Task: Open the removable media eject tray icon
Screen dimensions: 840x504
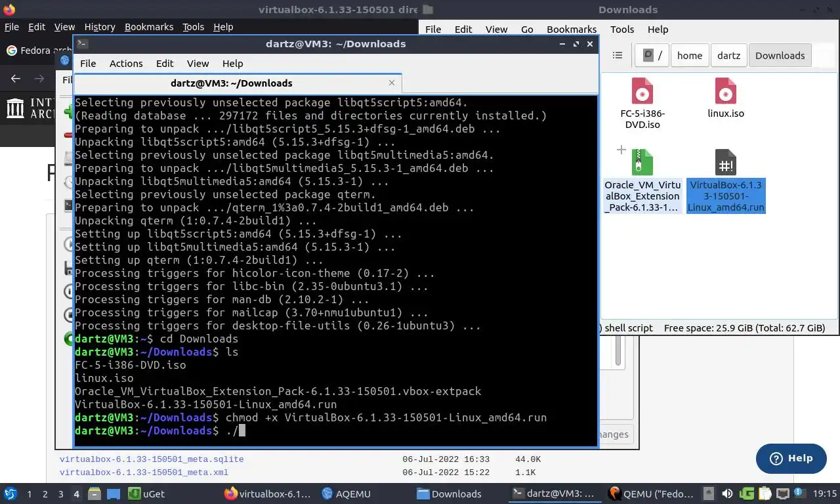Action: tap(709, 493)
